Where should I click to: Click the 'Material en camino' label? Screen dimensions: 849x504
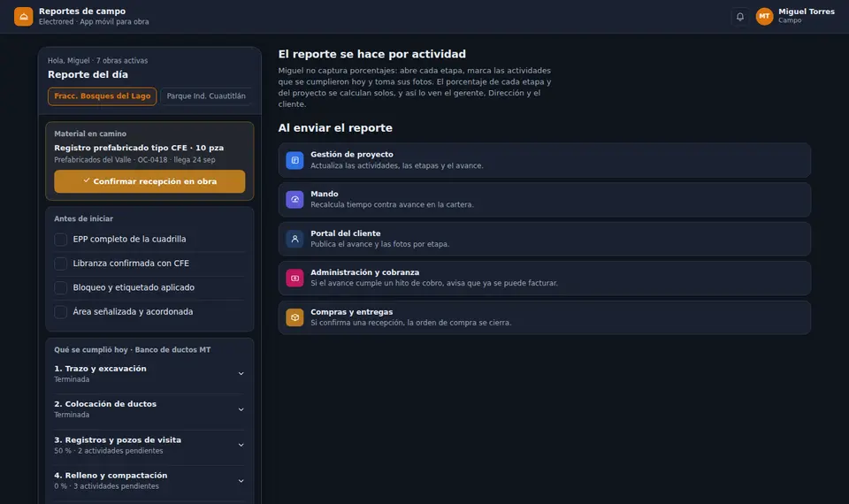pyautogui.click(x=90, y=134)
